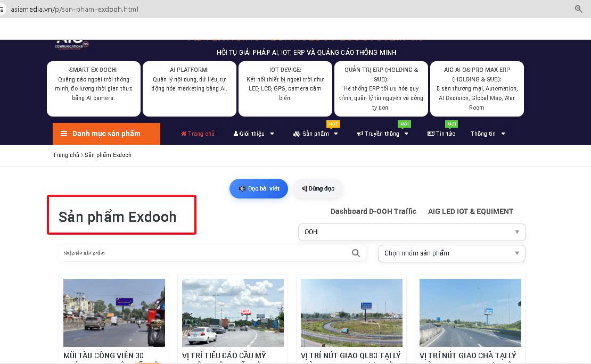
Task: Expand the Truyền thông menu arrow
Action: (406, 134)
